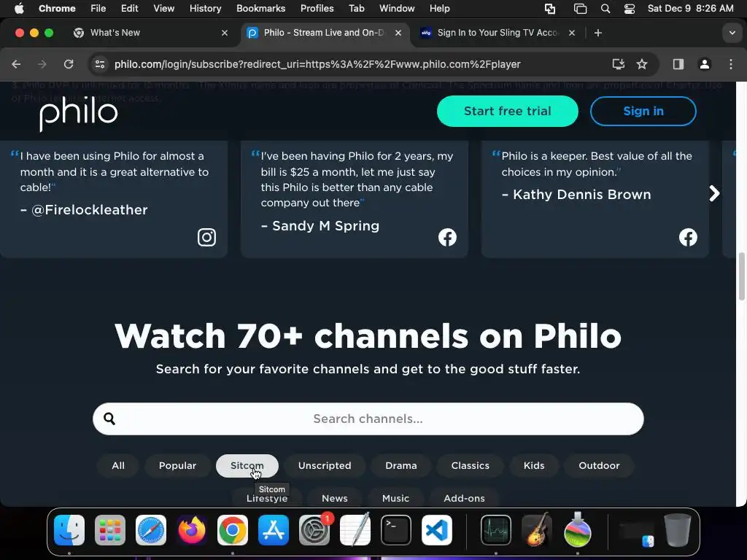Image resolution: width=747 pixels, height=560 pixels.
Task: Select the Classics channel filter
Action: pos(471,466)
